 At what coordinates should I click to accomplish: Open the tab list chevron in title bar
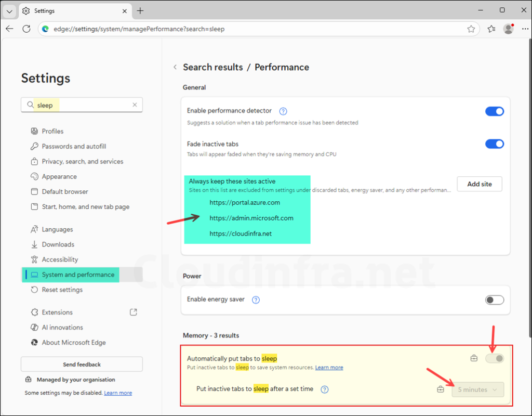(x=9, y=10)
